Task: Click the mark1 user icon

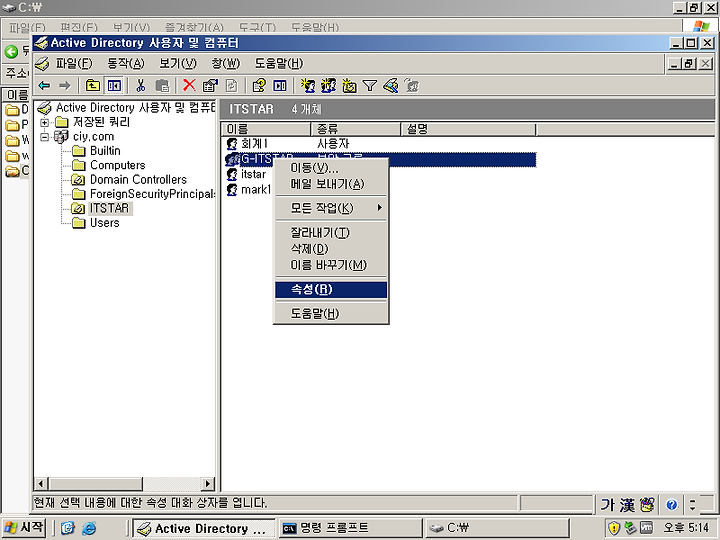Action: coord(232,190)
